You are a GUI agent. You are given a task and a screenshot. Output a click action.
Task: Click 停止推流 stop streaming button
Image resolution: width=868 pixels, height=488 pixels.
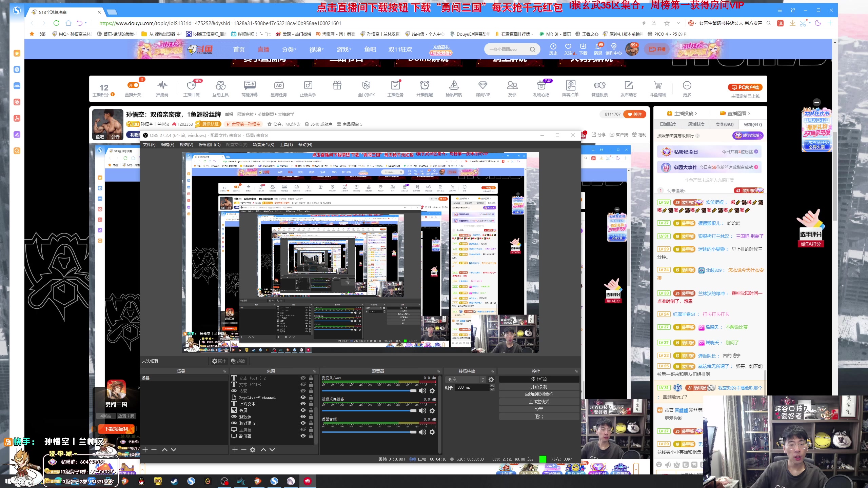539,379
